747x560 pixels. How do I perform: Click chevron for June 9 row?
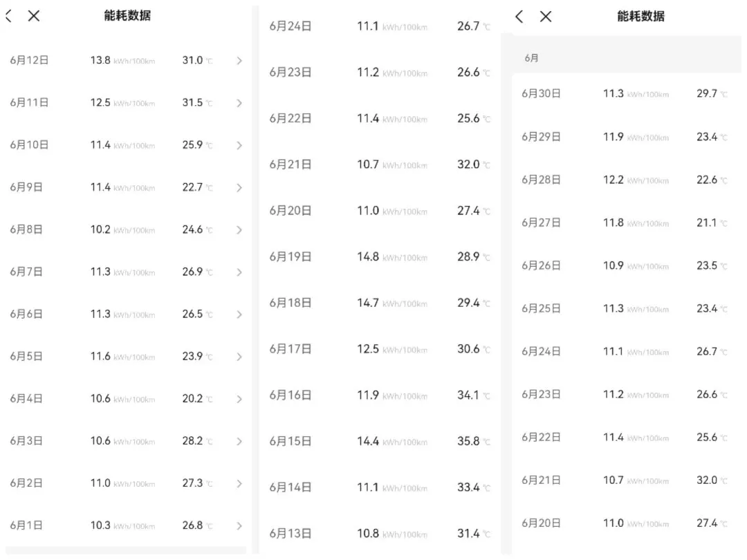point(239,187)
